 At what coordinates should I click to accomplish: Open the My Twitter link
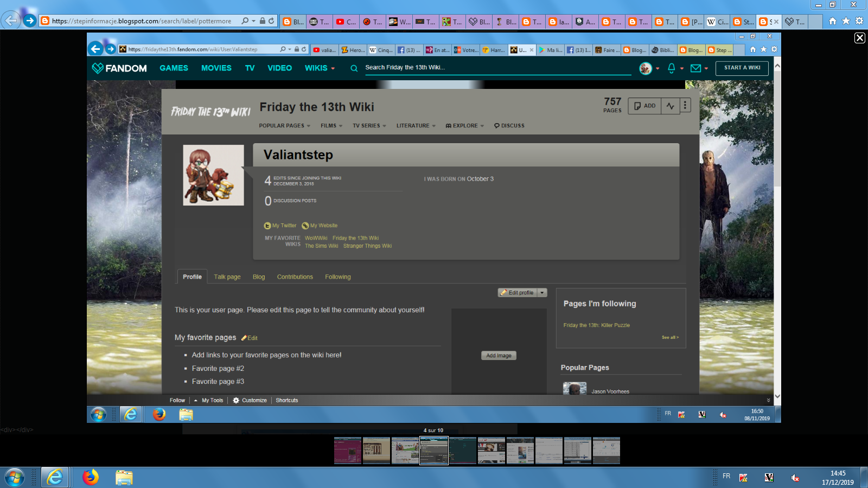(x=280, y=226)
